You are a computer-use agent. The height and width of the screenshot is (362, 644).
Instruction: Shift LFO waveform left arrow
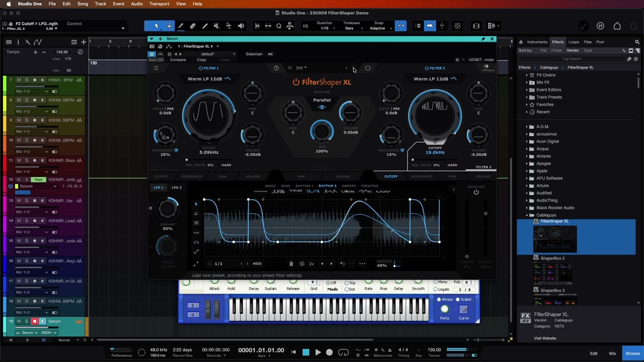point(322,263)
